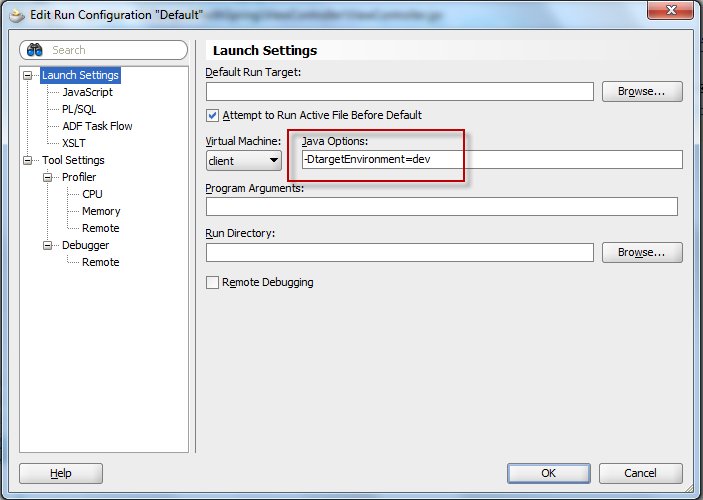
Task: Select the JavaScript tree item
Action: coord(87,92)
